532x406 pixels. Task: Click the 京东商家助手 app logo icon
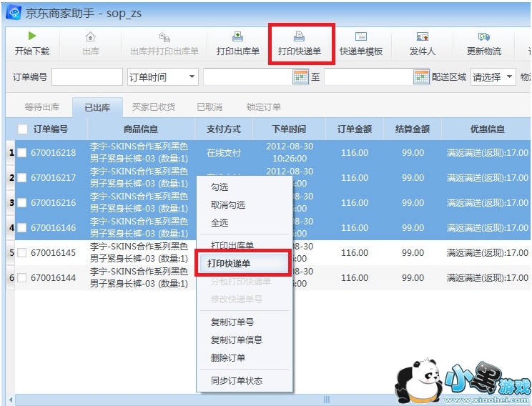pyautogui.click(x=14, y=13)
